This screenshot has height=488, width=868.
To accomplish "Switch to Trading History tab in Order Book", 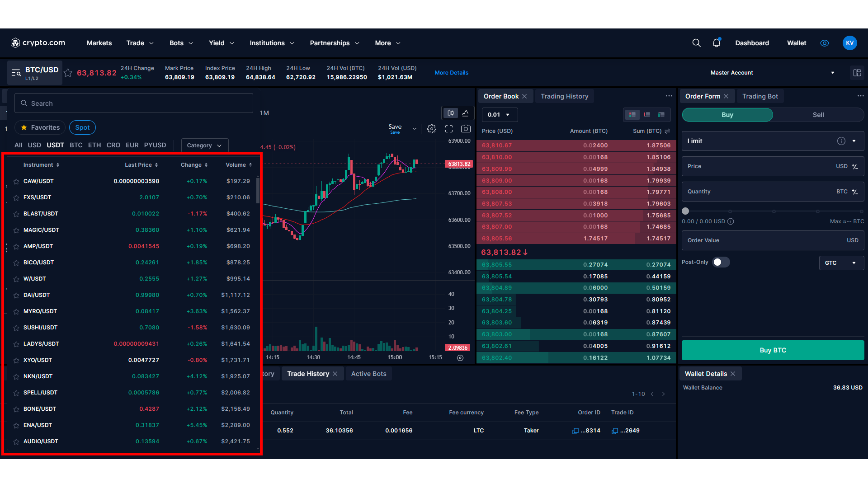I will (563, 96).
